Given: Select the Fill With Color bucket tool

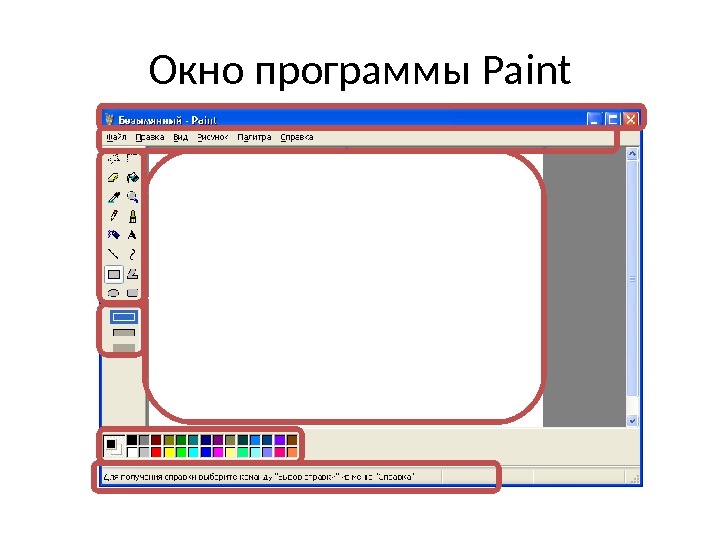Looking at the screenshot, I should pos(133,177).
